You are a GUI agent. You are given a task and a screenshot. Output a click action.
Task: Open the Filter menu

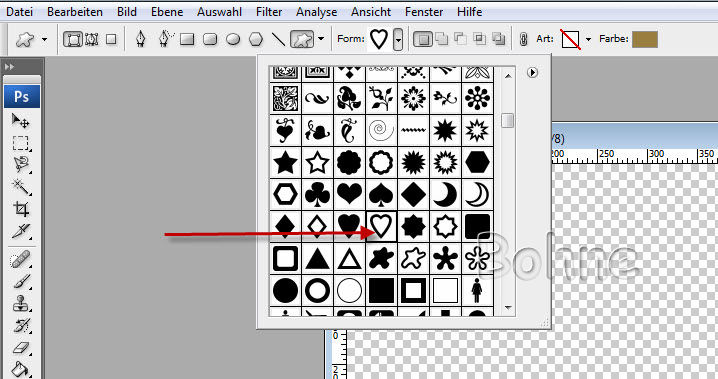269,12
